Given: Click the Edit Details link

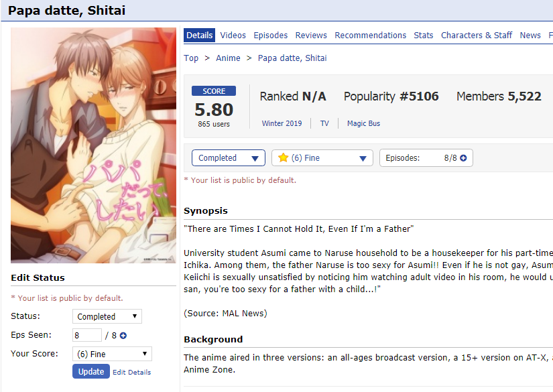Looking at the screenshot, I should (x=131, y=373).
